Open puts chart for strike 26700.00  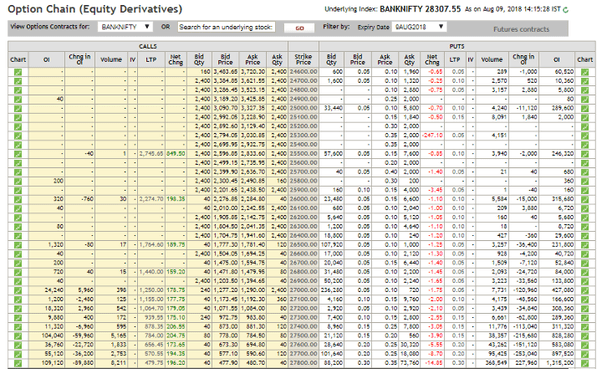click(x=585, y=263)
